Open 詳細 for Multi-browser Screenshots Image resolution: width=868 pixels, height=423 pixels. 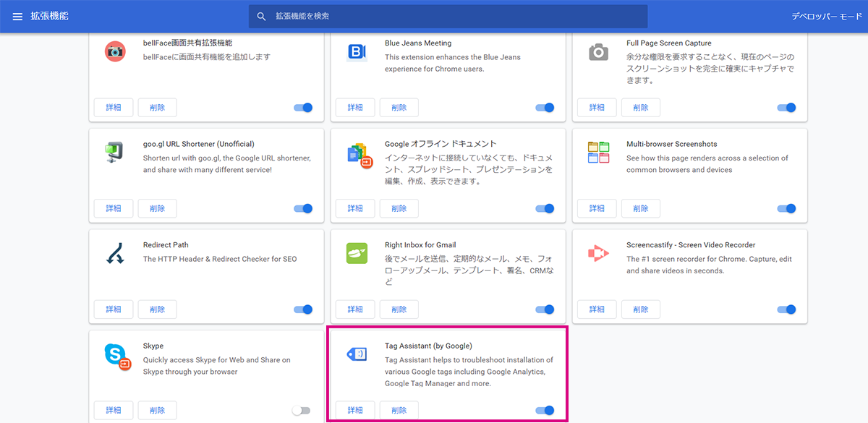click(597, 208)
